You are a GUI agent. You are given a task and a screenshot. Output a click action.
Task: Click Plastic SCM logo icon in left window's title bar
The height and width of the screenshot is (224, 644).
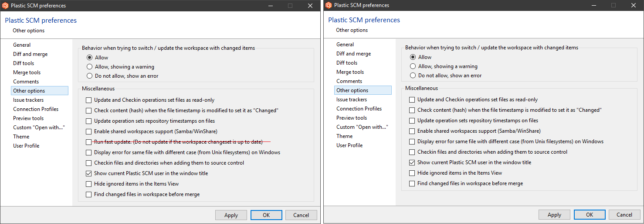[5, 6]
